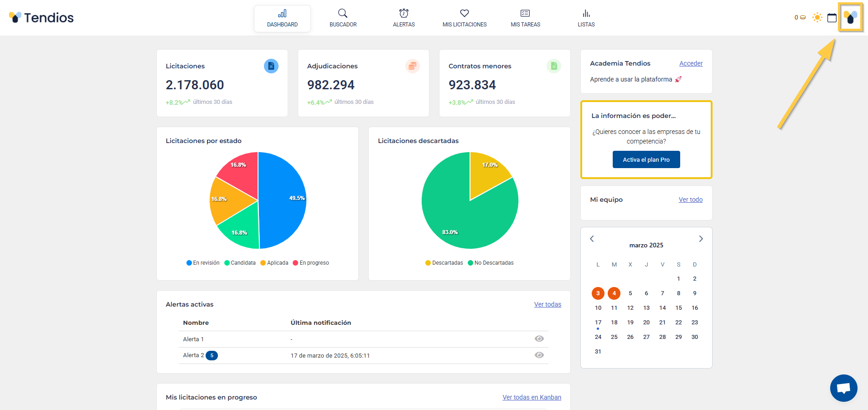The width and height of the screenshot is (868, 410).
Task: Click the Adjudicaciones coins icon
Action: (412, 66)
